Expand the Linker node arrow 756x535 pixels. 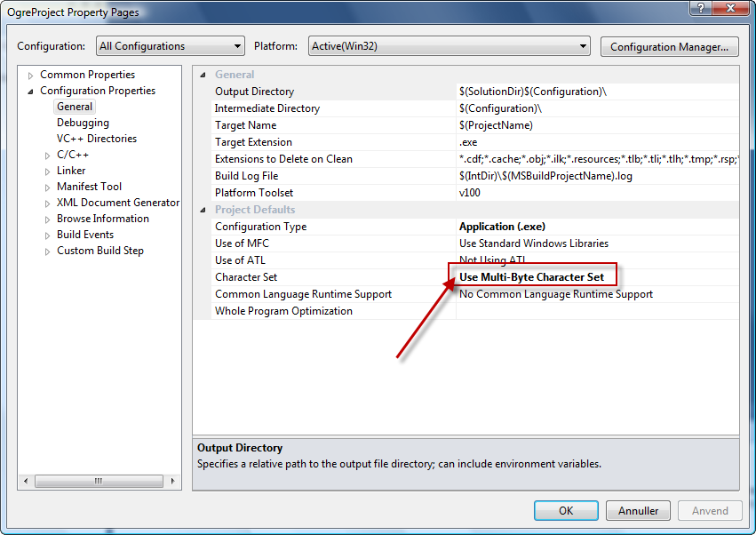point(47,172)
